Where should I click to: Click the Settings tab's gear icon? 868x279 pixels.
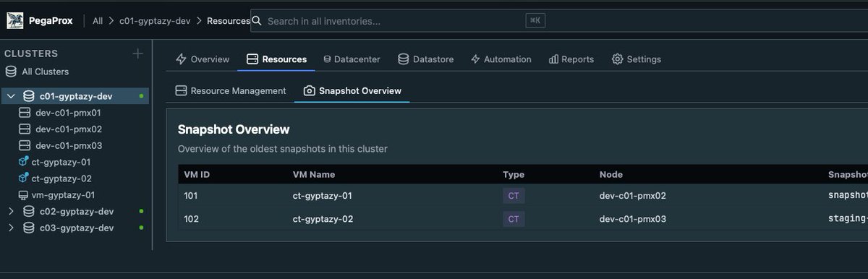tap(617, 59)
